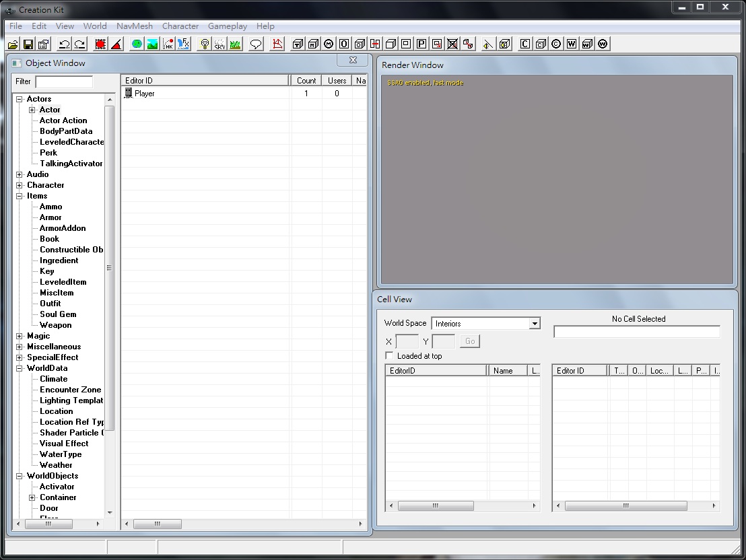Click the red navmesh triangle icon
746x560 pixels.
(277, 44)
